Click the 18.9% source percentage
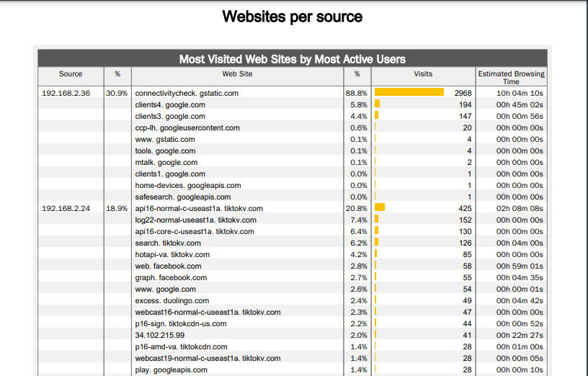 117,208
